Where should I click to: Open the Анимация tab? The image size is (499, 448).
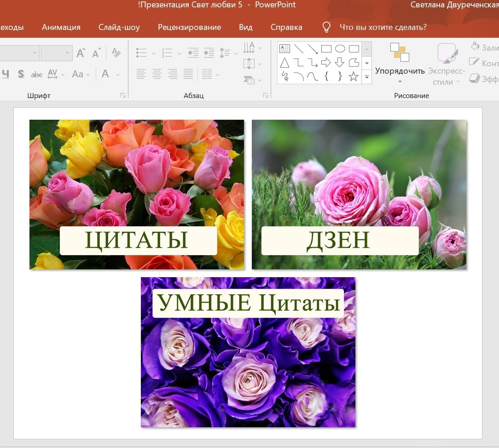click(61, 27)
